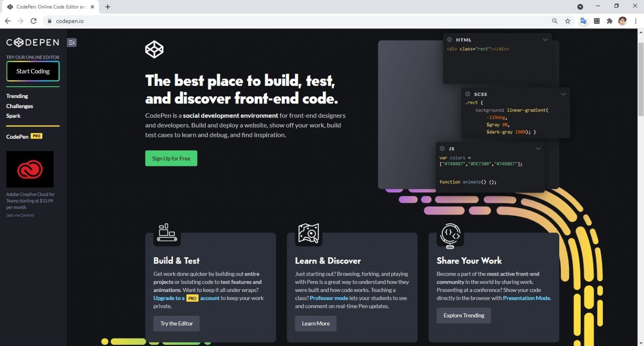The image size is (644, 346).
Task: Open Challenges from the sidebar
Action: pyautogui.click(x=20, y=106)
